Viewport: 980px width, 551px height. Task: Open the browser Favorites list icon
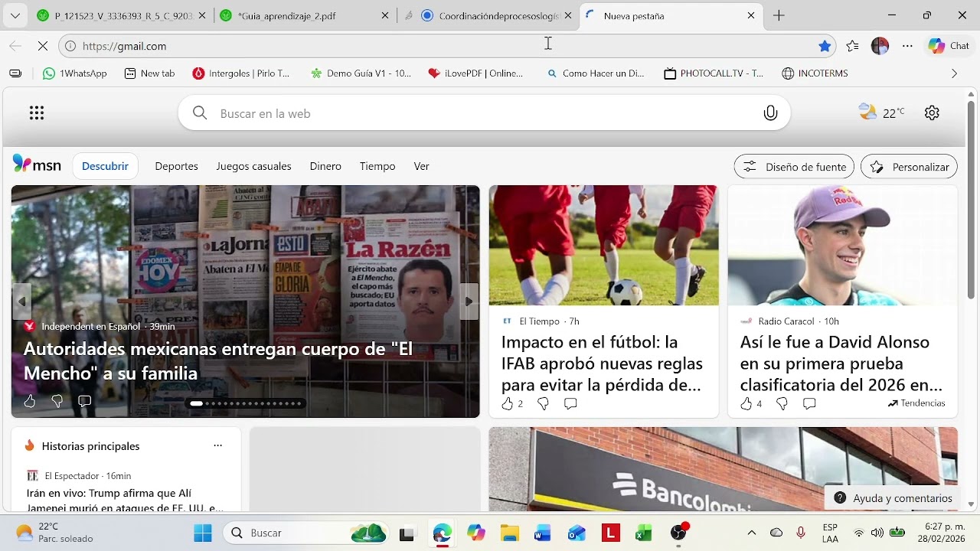coord(853,46)
